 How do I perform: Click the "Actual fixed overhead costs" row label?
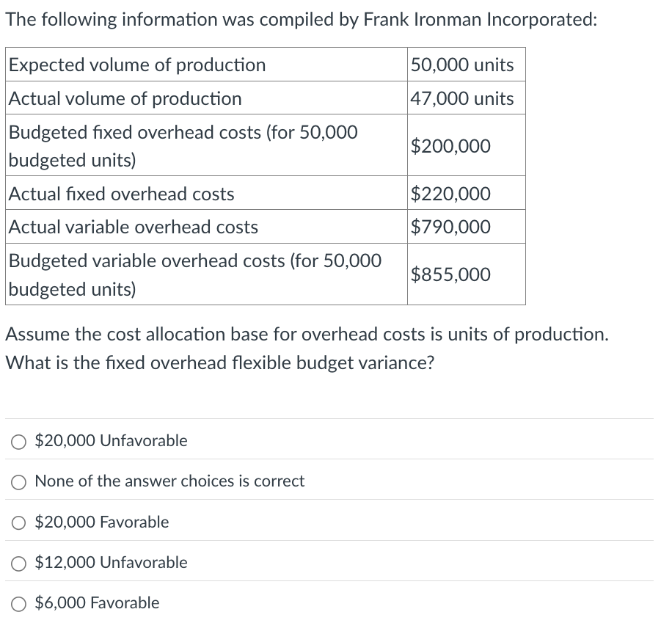(x=122, y=194)
